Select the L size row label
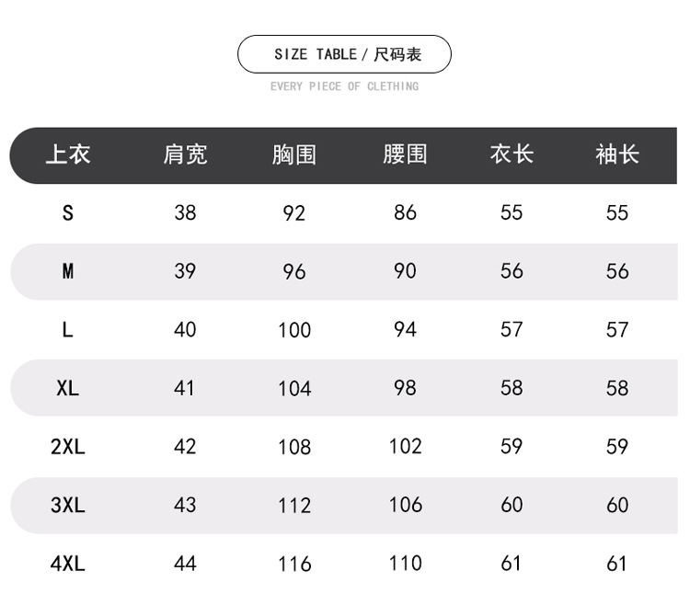The width and height of the screenshot is (690, 616). pyautogui.click(x=67, y=330)
